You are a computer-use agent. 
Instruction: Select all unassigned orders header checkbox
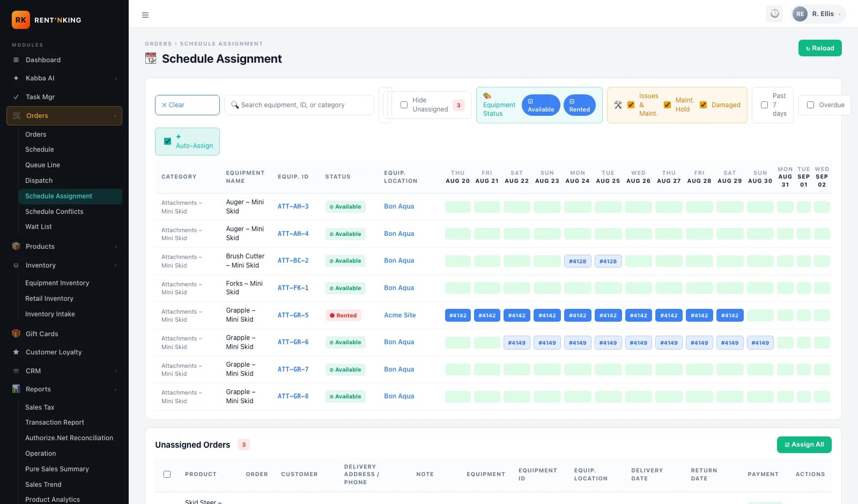coord(167,475)
